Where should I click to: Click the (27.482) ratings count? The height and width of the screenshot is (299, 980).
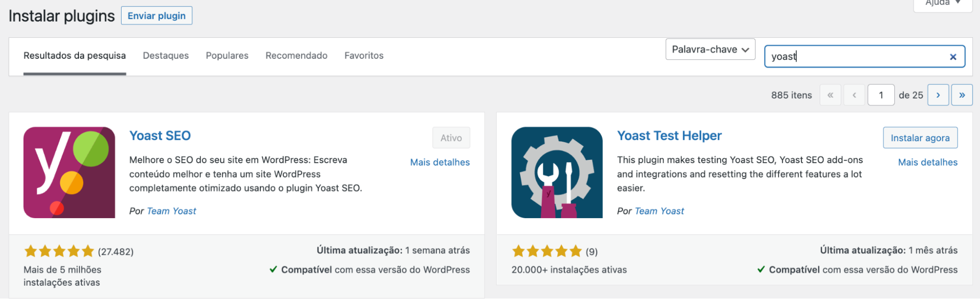point(116,252)
